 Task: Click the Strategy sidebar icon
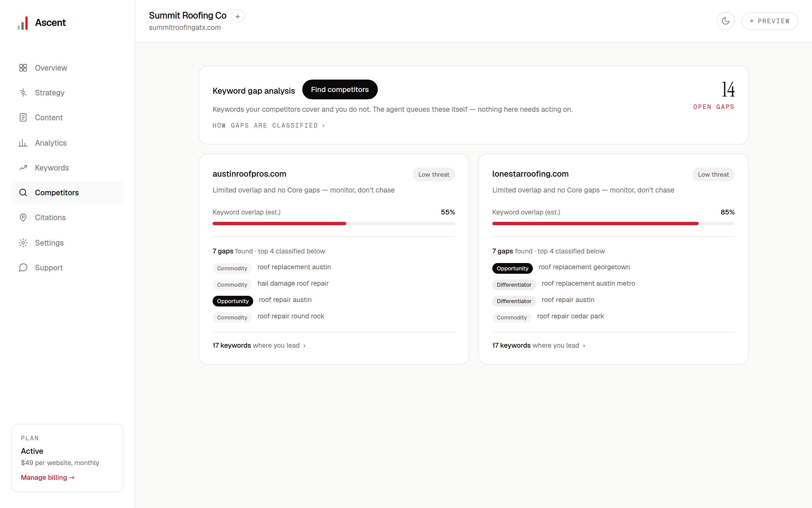pyautogui.click(x=23, y=93)
